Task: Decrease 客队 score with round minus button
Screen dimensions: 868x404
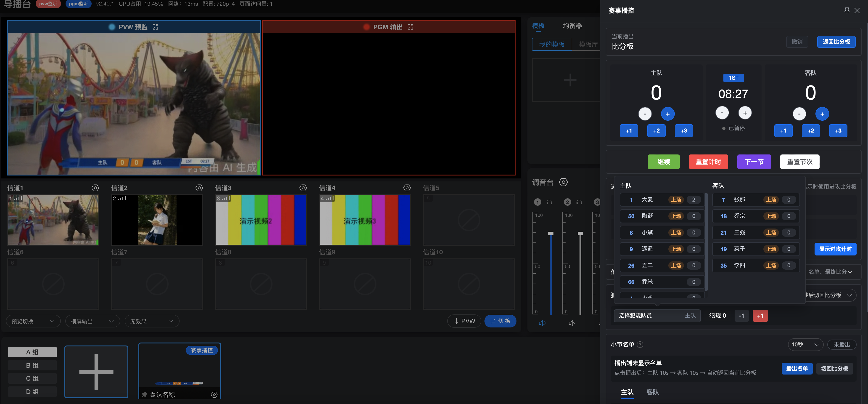Action: [x=799, y=114]
